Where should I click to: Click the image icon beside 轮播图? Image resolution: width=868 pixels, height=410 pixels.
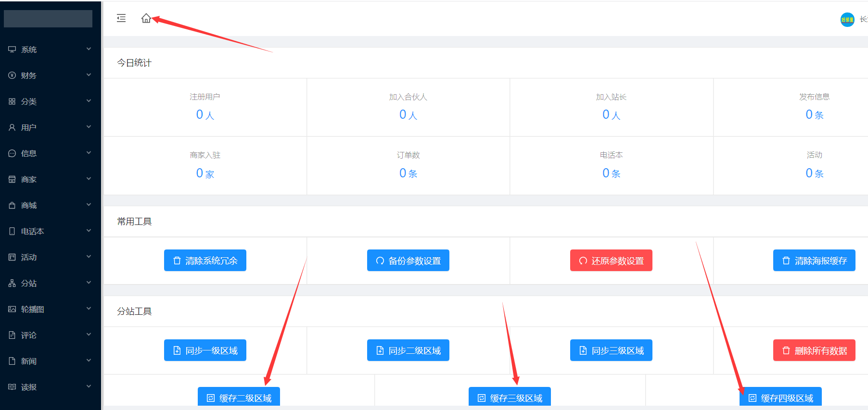coord(12,309)
